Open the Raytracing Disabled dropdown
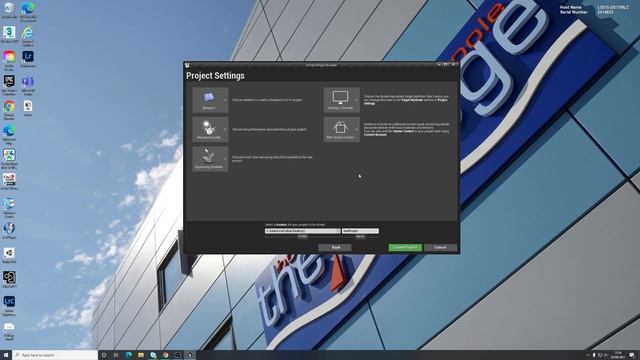 point(210,159)
